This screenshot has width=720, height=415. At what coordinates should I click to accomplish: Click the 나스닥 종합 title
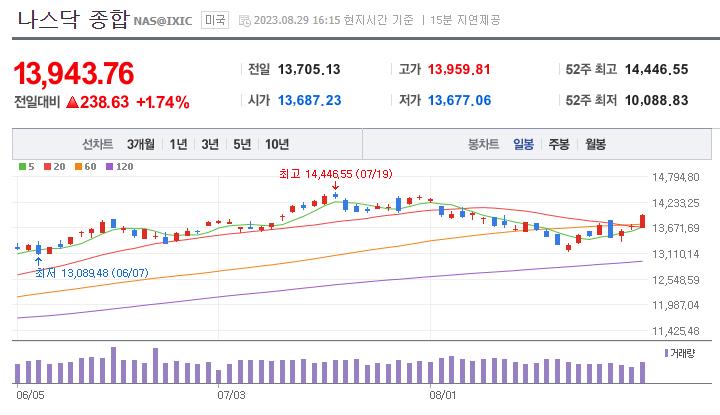[x=73, y=20]
